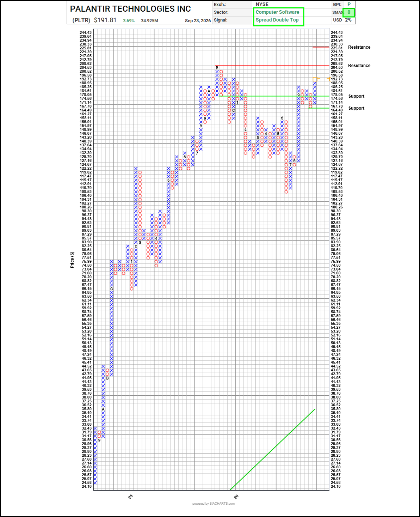This screenshot has height=517, width=420.
Task: Click the 26 year axis marker
Action: click(x=236, y=497)
